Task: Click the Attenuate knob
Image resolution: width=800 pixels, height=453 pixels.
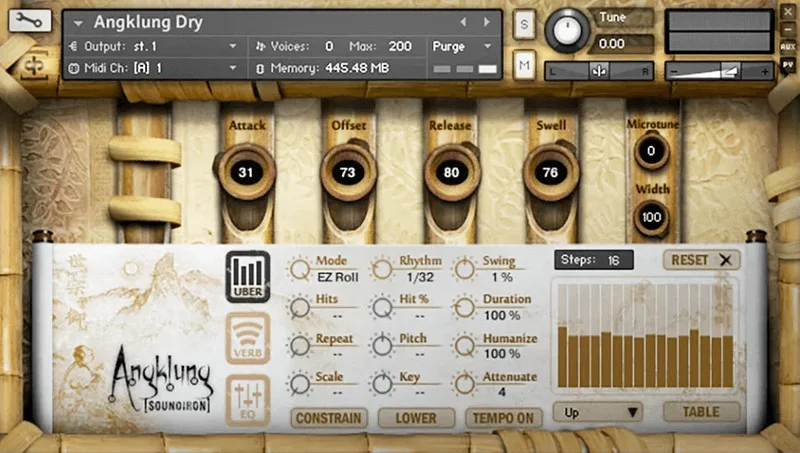Action: click(x=465, y=384)
